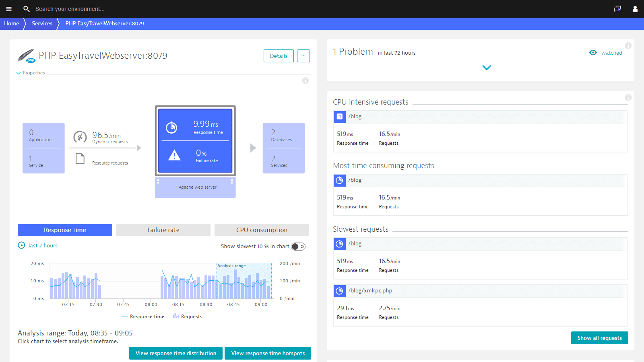Click the 2 Services tile on right

[283, 161]
